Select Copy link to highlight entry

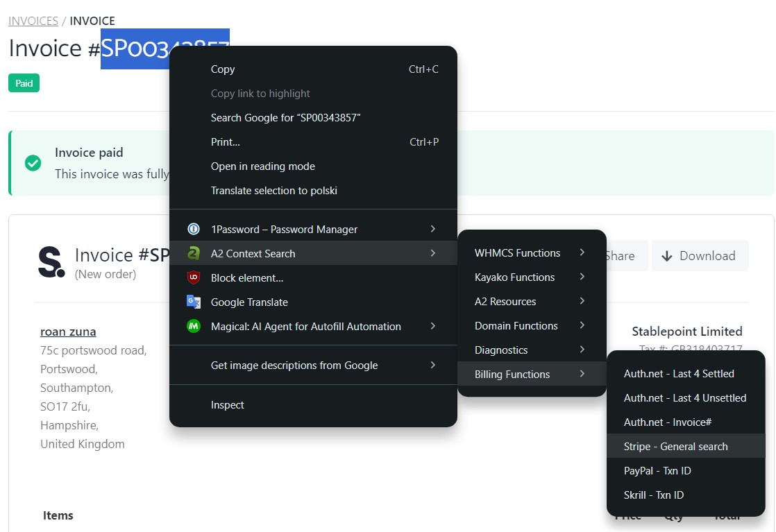[x=313, y=94]
